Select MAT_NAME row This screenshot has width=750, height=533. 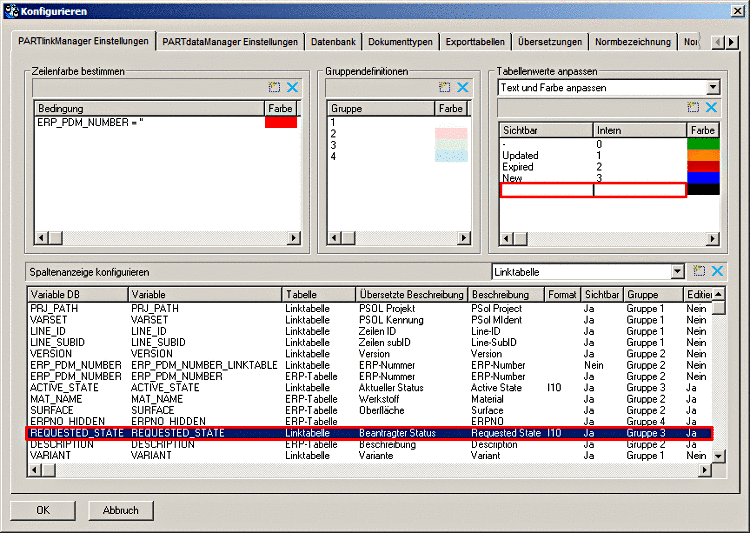tap(370, 399)
